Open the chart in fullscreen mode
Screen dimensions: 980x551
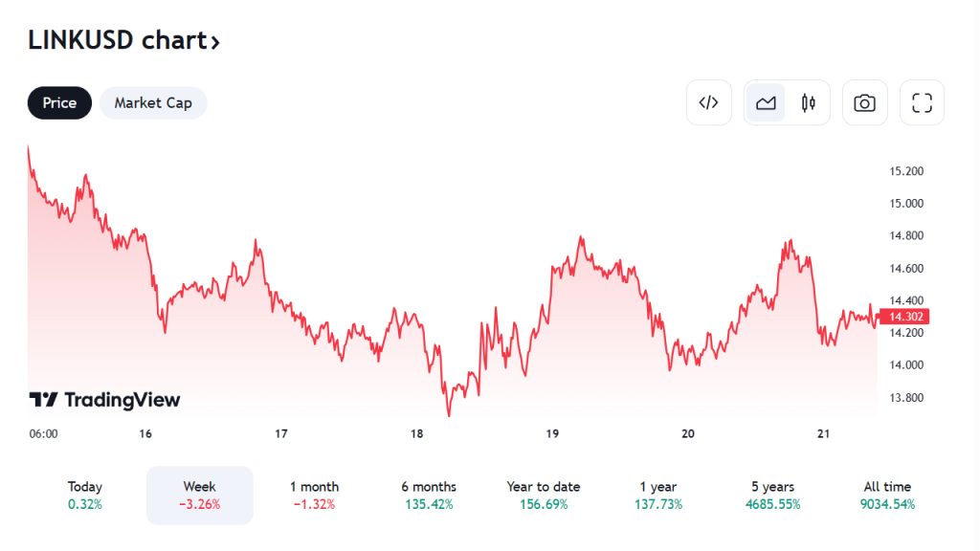pyautogui.click(x=922, y=103)
